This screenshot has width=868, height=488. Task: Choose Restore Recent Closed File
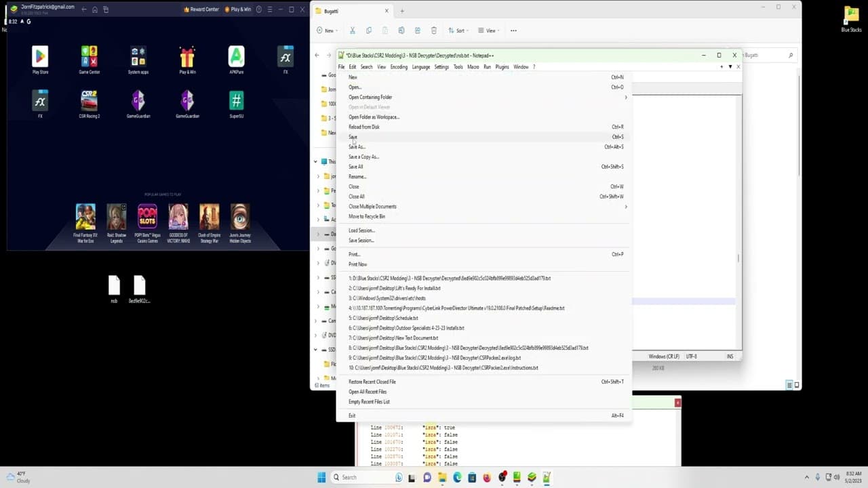tap(484, 382)
